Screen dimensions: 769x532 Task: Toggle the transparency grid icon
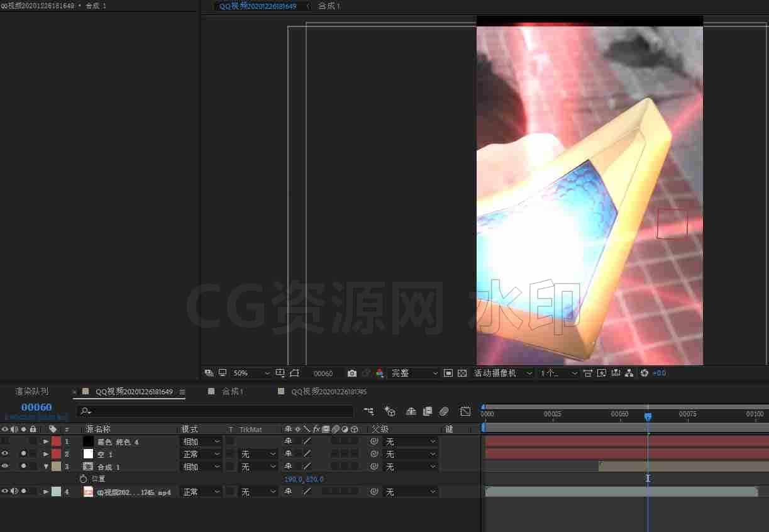point(462,373)
